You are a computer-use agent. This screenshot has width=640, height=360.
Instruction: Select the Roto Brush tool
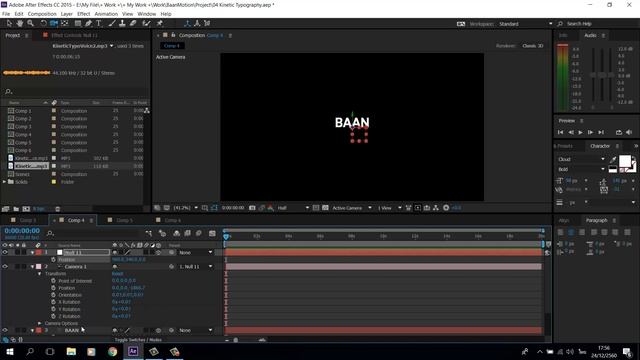click(x=146, y=24)
